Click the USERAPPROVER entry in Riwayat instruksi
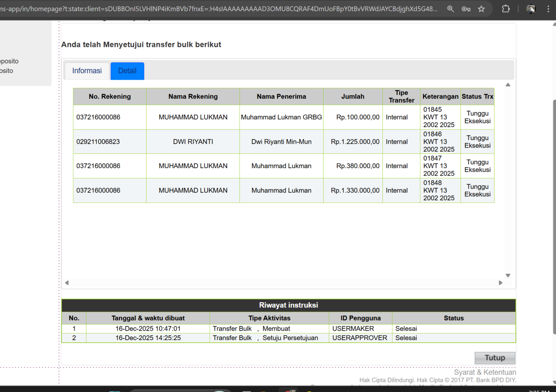Screen dimensions: 556x392 click(x=360, y=338)
